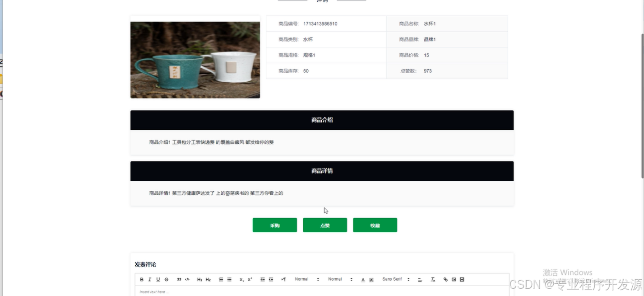
Task: Select the specification value 规格1
Action: 309,55
